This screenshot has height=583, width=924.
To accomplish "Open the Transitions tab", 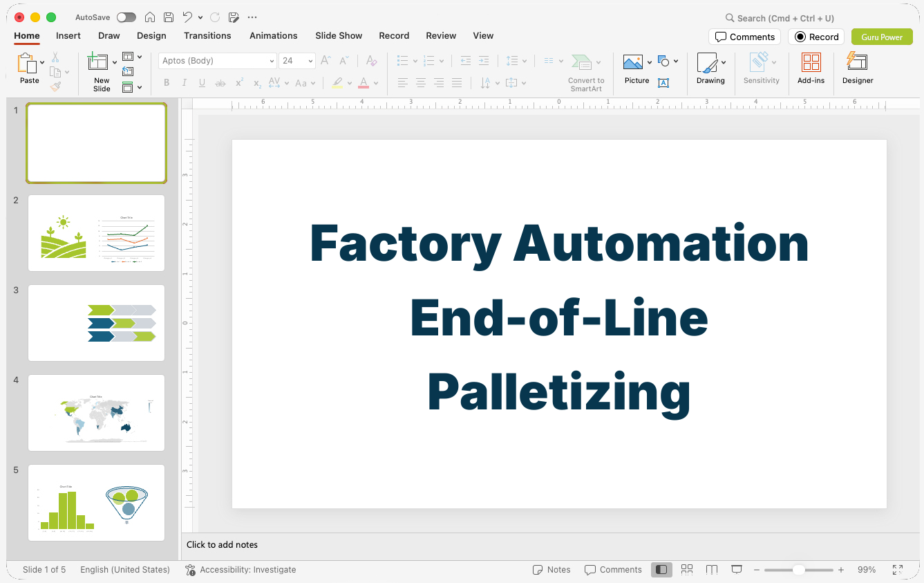I will (207, 35).
